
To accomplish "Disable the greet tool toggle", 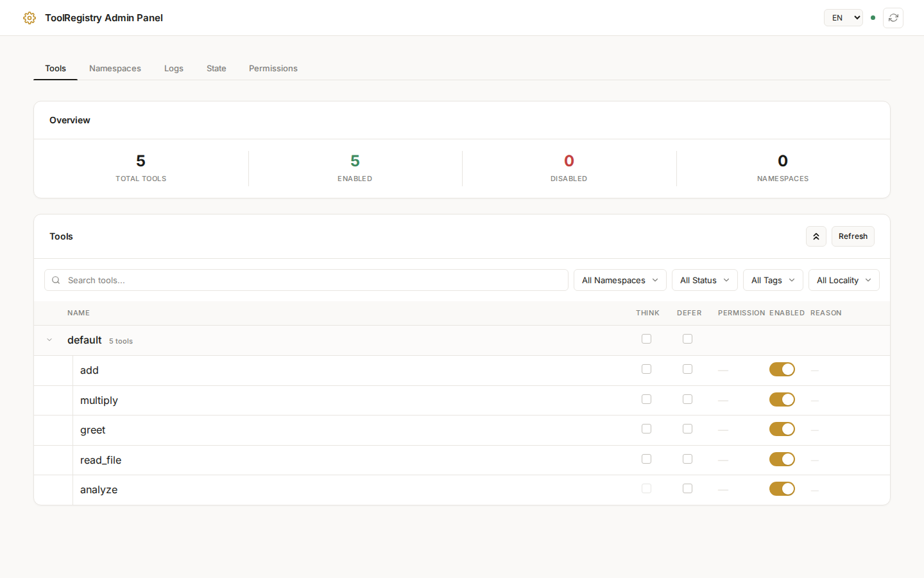I will pyautogui.click(x=782, y=429).
